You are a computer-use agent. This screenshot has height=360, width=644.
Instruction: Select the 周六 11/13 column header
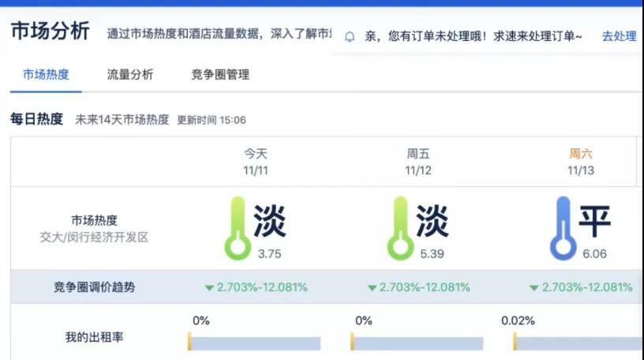581,162
